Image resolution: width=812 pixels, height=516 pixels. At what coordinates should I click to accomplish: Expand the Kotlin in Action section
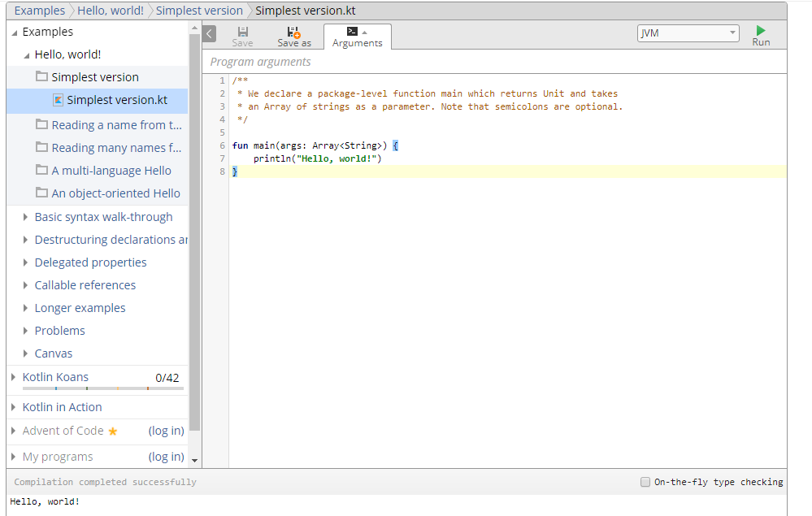[14, 407]
